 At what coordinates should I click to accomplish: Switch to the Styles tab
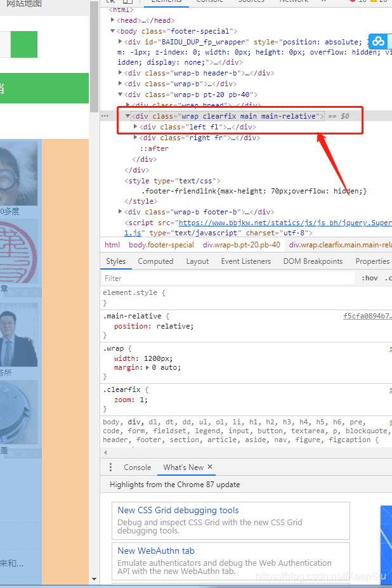(116, 261)
